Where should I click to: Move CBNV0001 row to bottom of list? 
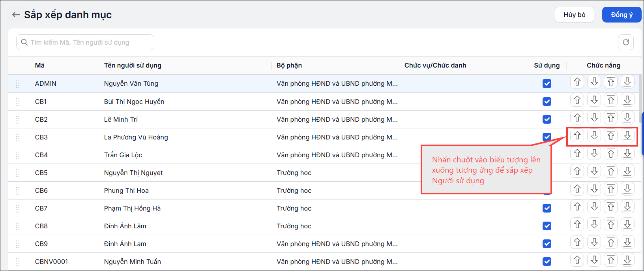[627, 260]
